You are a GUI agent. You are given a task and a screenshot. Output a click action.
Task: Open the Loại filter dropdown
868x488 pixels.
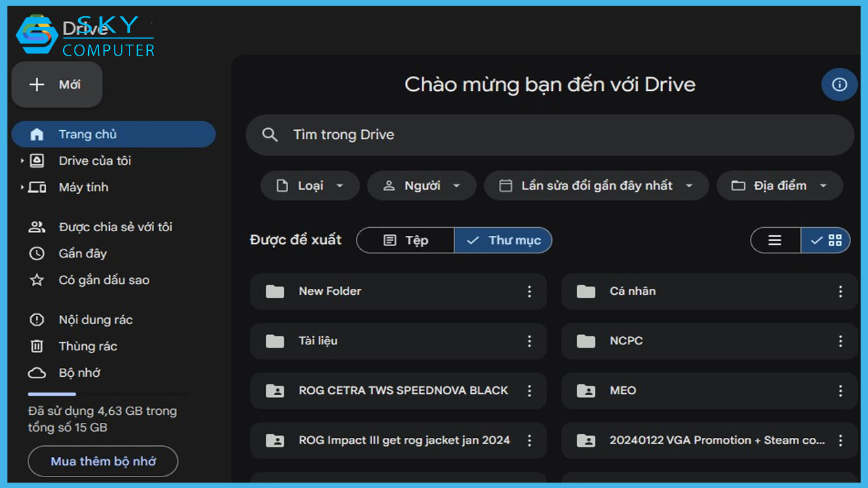coord(310,186)
